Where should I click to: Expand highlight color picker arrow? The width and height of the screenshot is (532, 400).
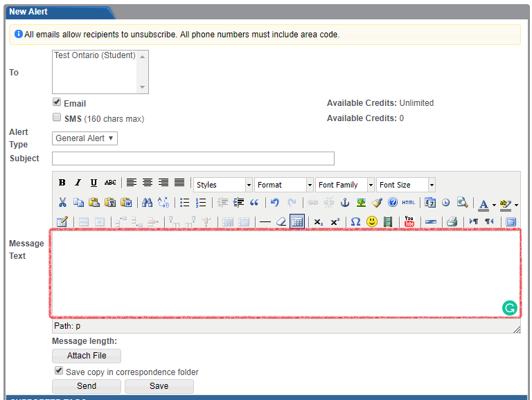(x=516, y=205)
